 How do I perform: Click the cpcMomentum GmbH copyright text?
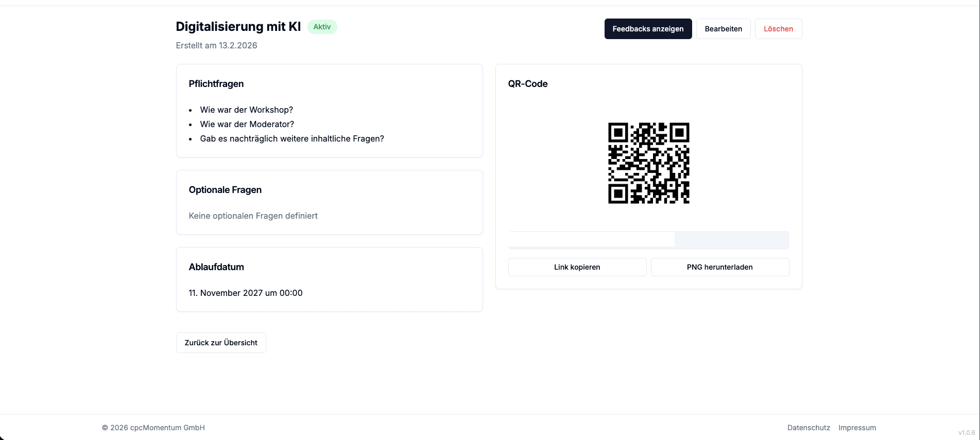153,427
